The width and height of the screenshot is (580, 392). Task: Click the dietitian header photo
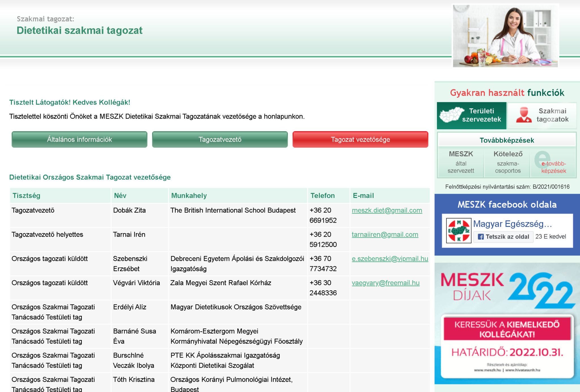point(505,36)
